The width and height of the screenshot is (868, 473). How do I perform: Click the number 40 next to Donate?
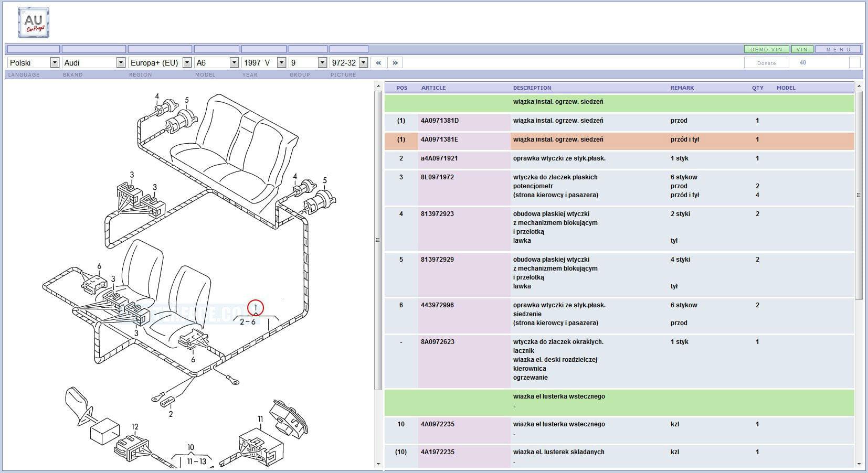tap(802, 62)
